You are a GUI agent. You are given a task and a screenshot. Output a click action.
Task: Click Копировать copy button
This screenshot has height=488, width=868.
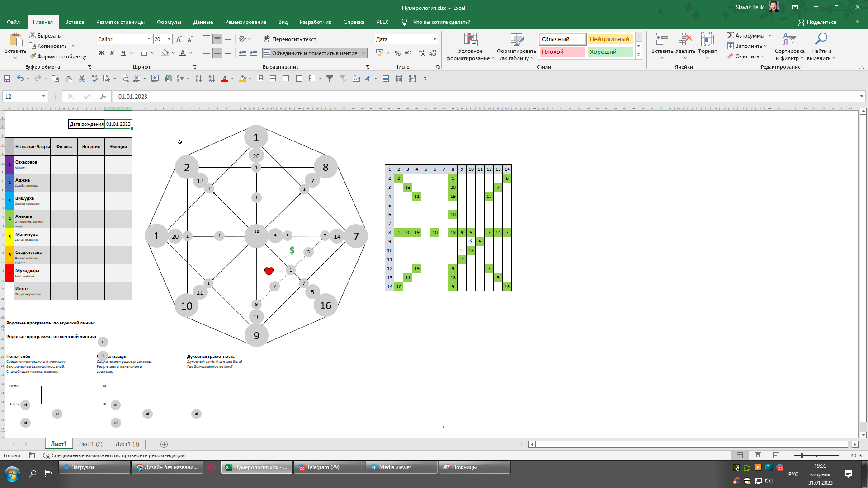(48, 46)
